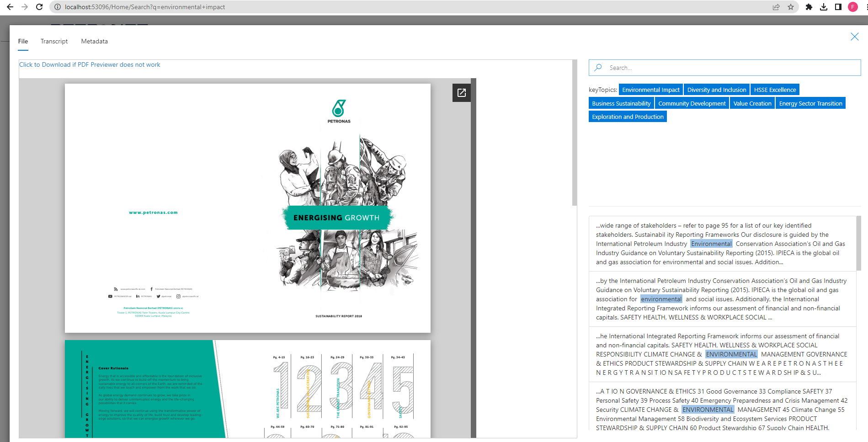Open the browser downloads icon
The width and height of the screenshot is (868, 442).
824,7
